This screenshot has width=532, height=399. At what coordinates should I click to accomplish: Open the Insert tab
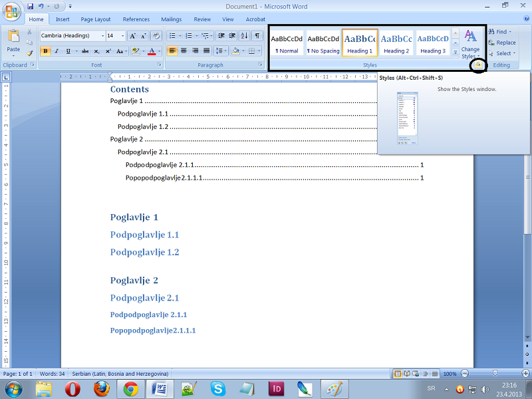click(x=63, y=19)
